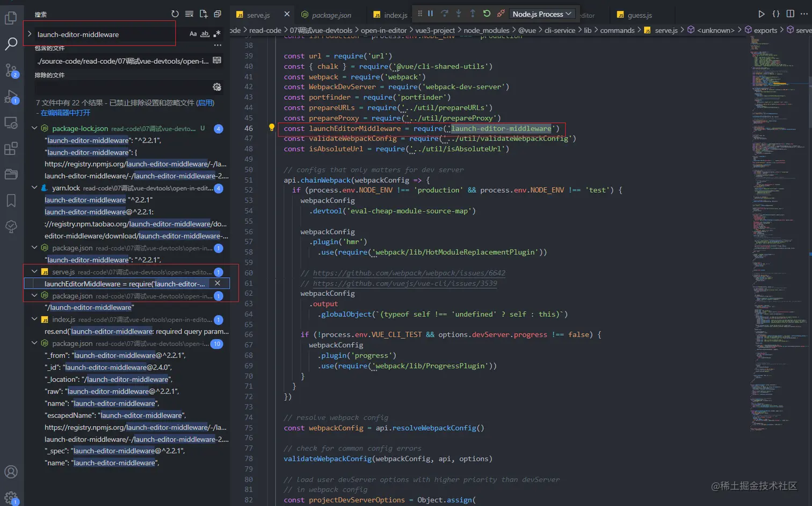Image resolution: width=812 pixels, height=506 pixels.
Task: Open the Explorer view in activity bar
Action: [11, 18]
